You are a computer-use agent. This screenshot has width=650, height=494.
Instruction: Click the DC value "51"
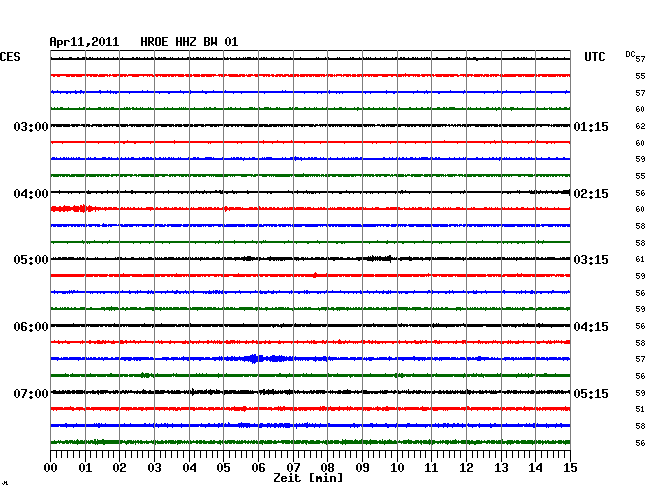click(640, 409)
